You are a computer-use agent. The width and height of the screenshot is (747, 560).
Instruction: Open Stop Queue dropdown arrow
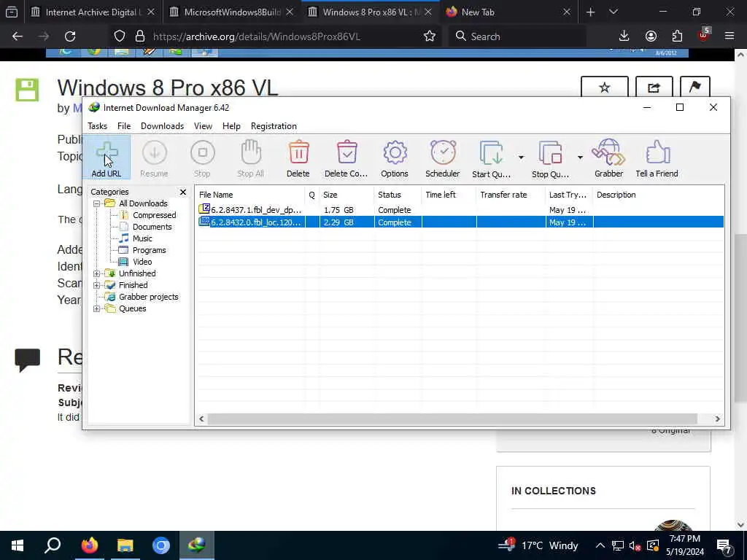click(580, 157)
